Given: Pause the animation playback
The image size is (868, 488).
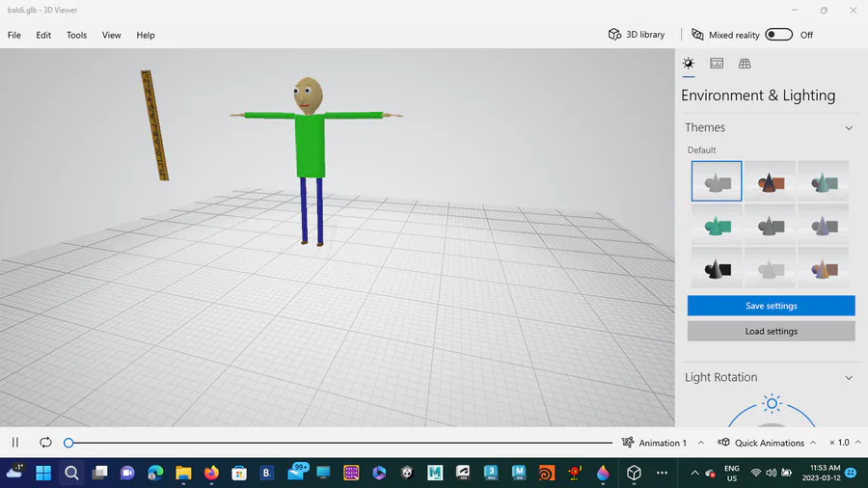Looking at the screenshot, I should 14,442.
